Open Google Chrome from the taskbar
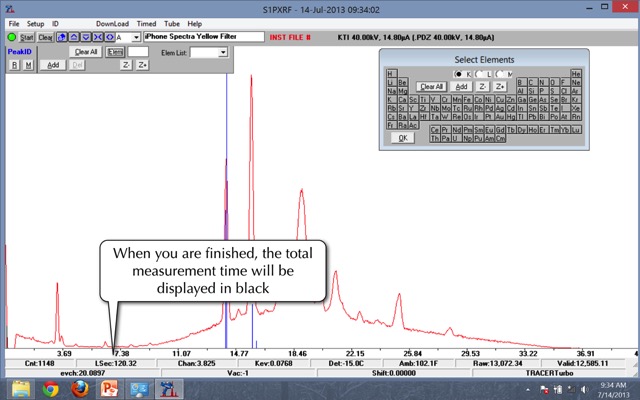Image resolution: width=640 pixels, height=400 pixels. tap(51, 389)
